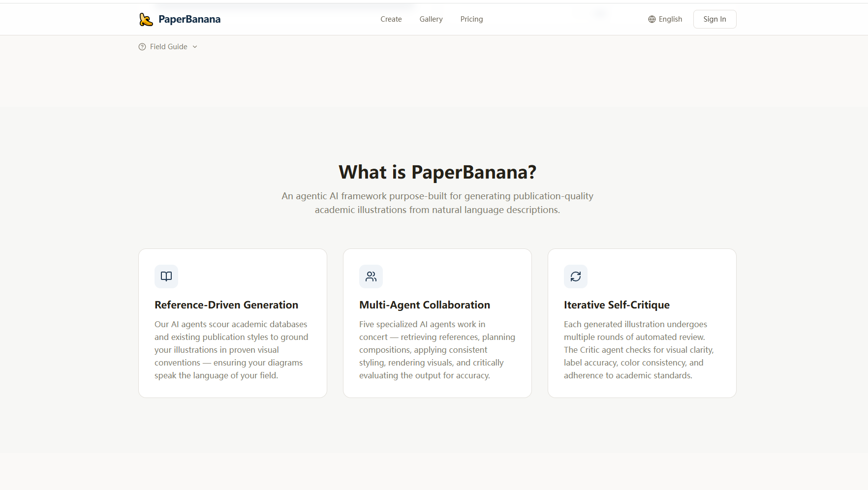Viewport: 868px width, 490px height.
Task: Open the Create page
Action: tap(391, 19)
